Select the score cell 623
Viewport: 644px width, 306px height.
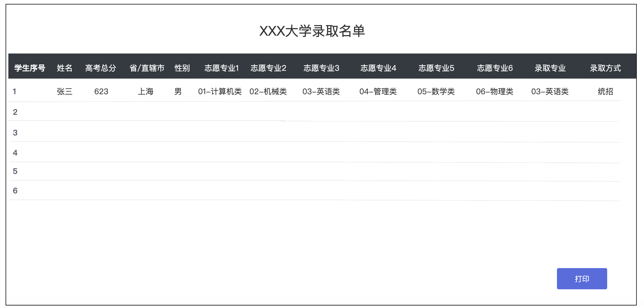(101, 91)
